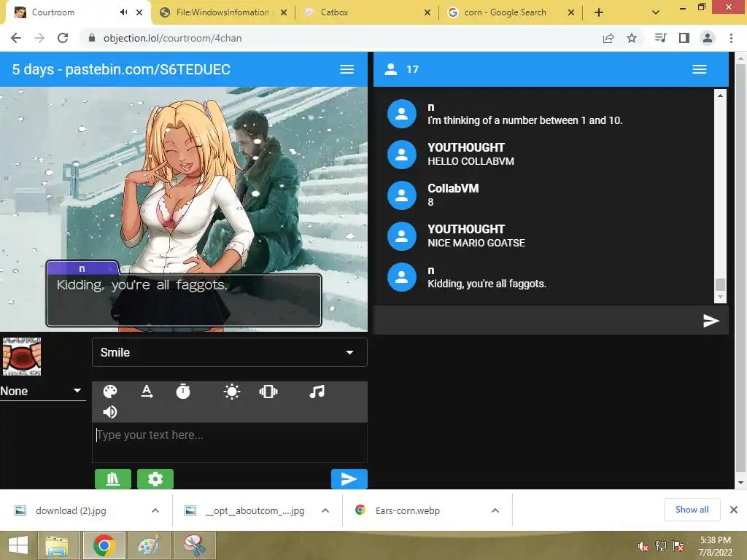This screenshot has height=560, width=747.
Task: Click the chat message input field
Action: click(x=537, y=321)
